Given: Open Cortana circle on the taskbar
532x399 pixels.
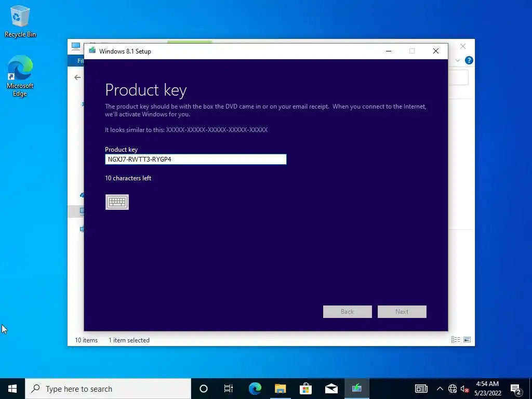Looking at the screenshot, I should point(204,389).
